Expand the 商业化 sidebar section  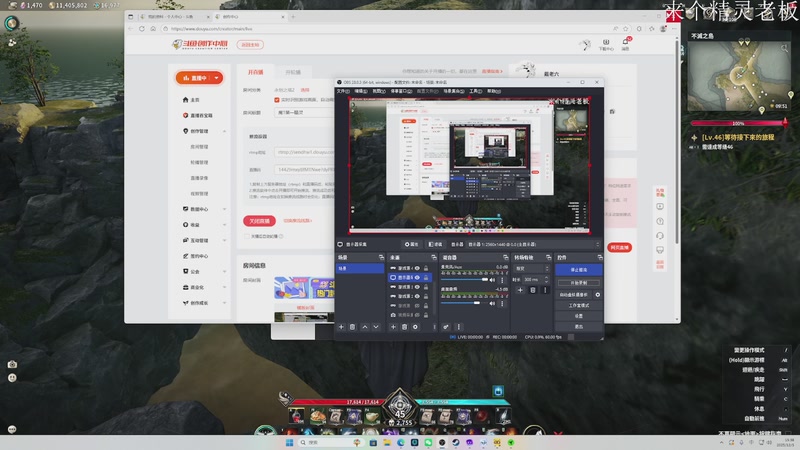(224, 287)
